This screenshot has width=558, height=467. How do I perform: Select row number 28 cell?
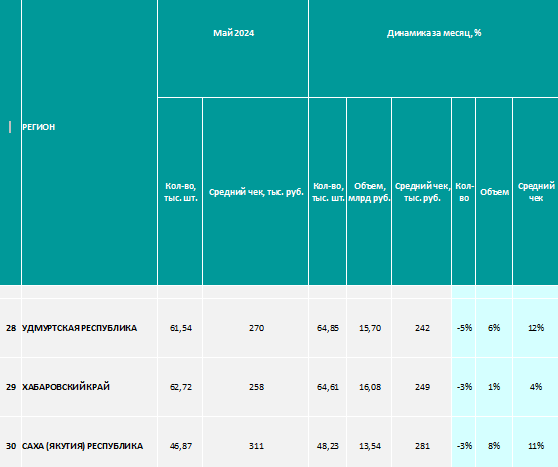pos(11,328)
